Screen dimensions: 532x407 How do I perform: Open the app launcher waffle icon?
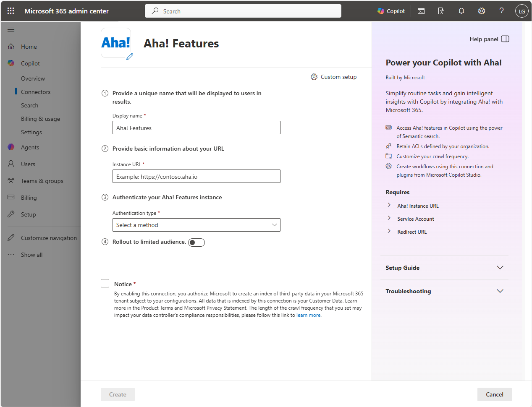pos(11,11)
